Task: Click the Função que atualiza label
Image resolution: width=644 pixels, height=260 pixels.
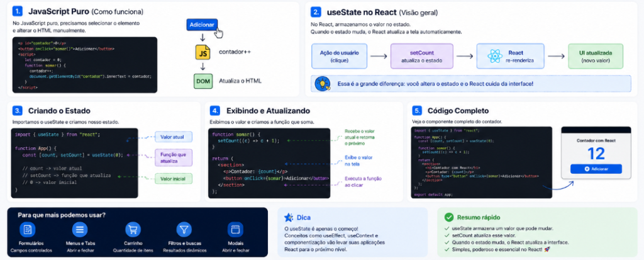Action: tap(172, 157)
